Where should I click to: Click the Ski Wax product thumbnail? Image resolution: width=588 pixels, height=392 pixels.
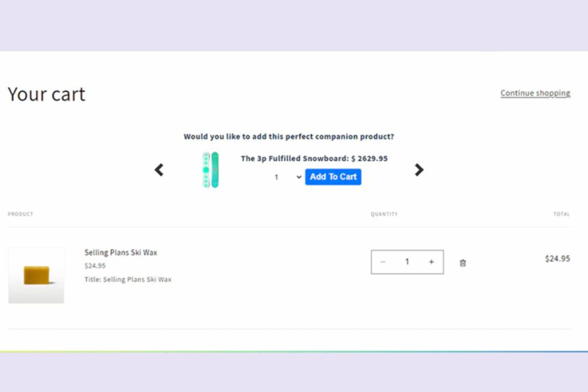coord(36,275)
